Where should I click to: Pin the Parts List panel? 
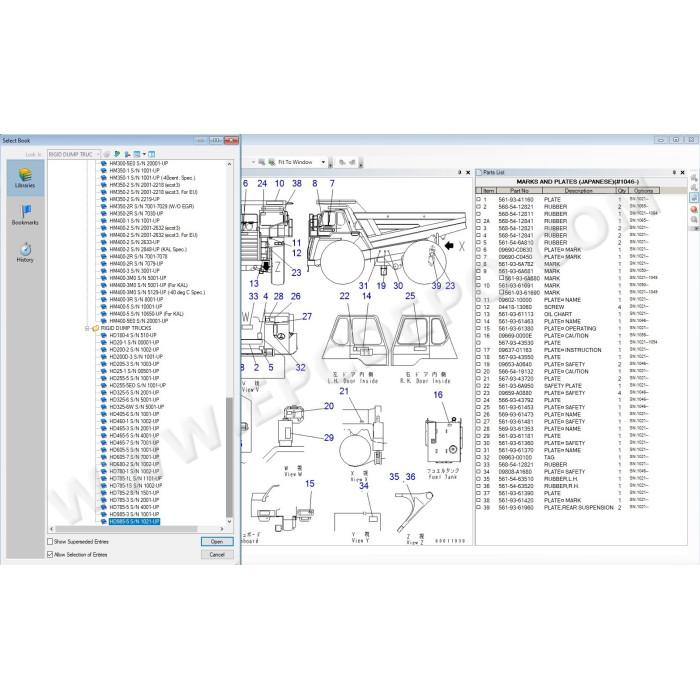674,172
